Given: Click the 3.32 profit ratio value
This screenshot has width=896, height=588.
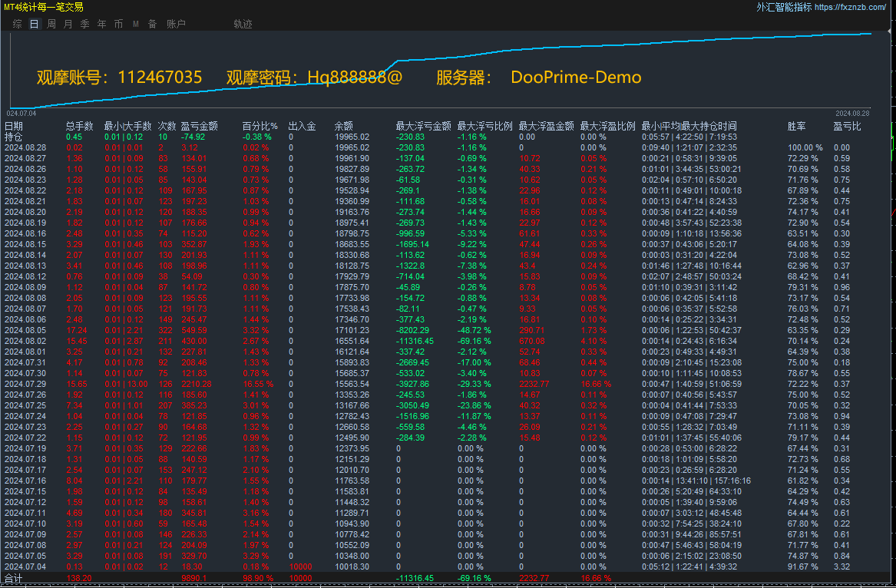Looking at the screenshot, I should (841, 567).
